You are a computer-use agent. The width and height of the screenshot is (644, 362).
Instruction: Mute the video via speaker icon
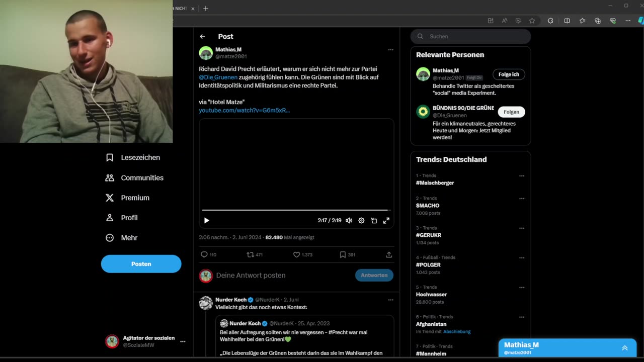click(x=349, y=220)
